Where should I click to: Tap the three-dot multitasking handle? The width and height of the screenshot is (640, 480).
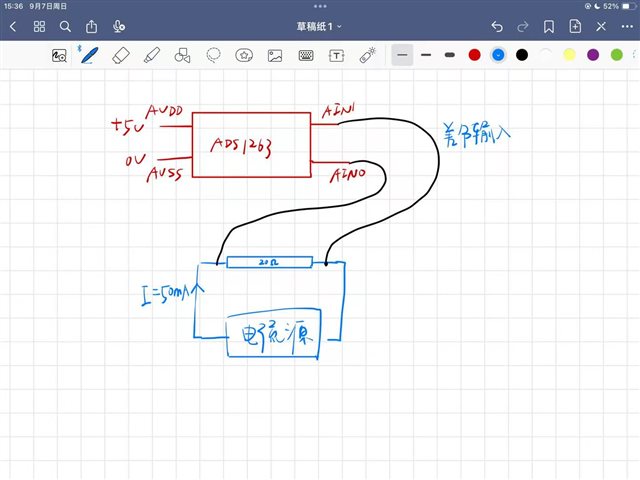[x=320, y=6]
